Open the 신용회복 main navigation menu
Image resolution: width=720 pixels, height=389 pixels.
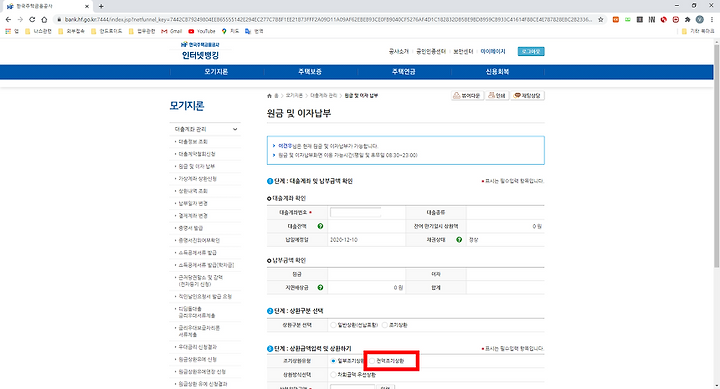click(497, 72)
